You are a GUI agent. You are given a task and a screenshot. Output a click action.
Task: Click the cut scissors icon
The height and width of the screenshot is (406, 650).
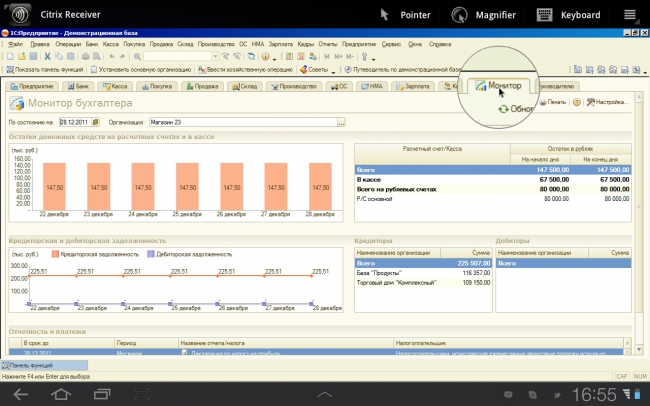[x=47, y=56]
